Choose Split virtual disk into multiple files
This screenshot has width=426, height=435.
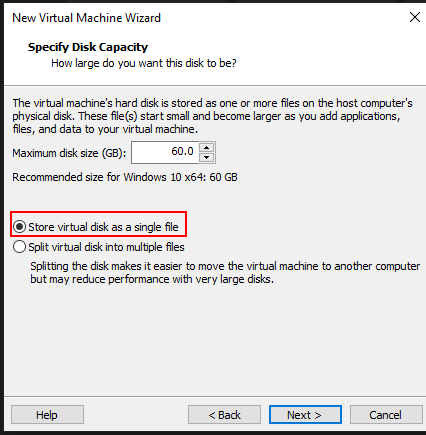tap(19, 247)
